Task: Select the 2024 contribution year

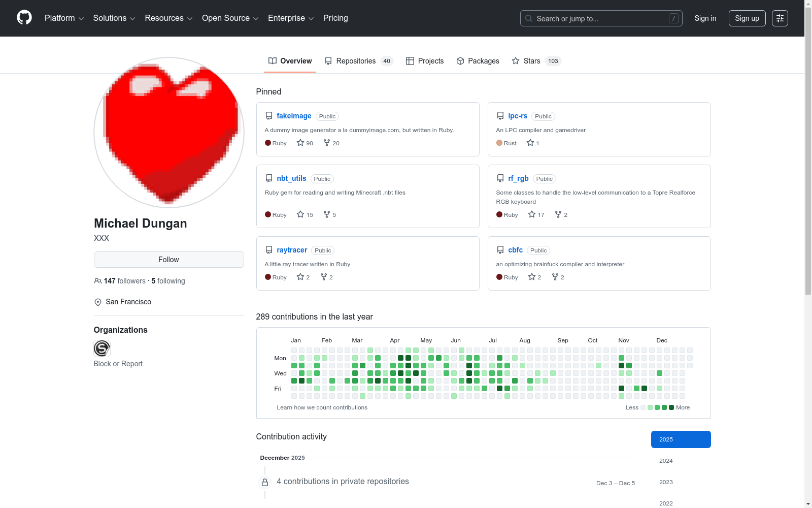Action: coord(681,461)
